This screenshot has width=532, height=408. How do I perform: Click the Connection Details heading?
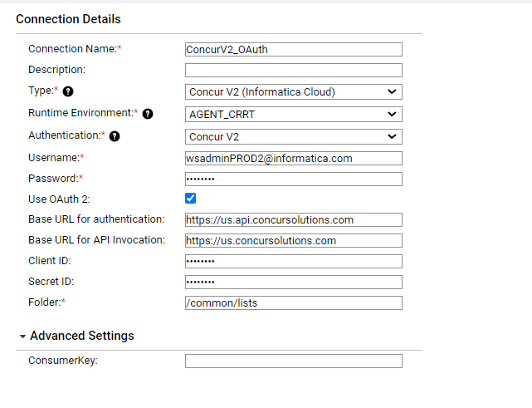pos(68,19)
